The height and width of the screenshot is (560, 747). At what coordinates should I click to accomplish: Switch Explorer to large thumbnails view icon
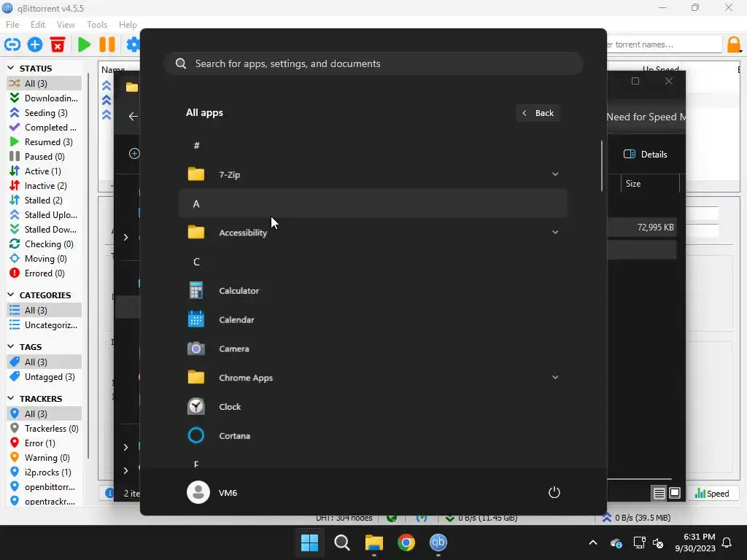click(x=675, y=494)
